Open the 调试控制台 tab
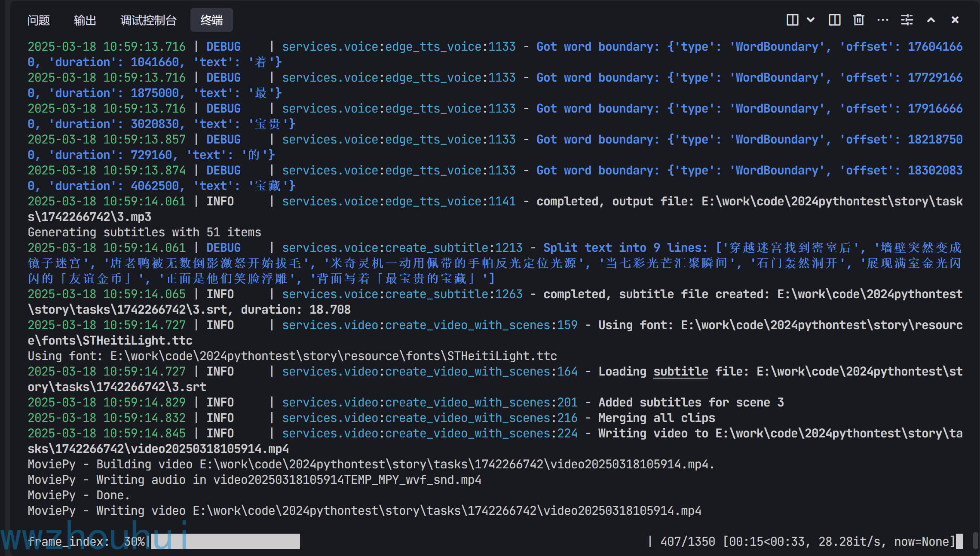Viewport: 980px width, 556px height. pos(148,20)
